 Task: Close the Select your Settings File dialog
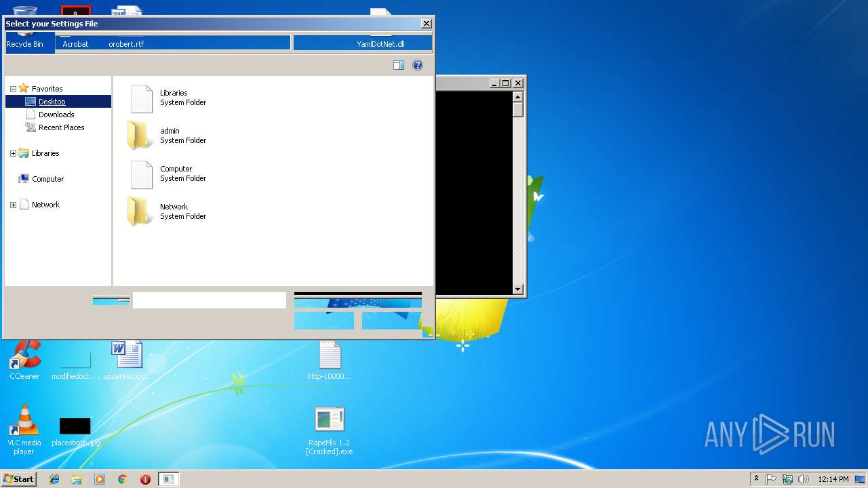coord(426,24)
